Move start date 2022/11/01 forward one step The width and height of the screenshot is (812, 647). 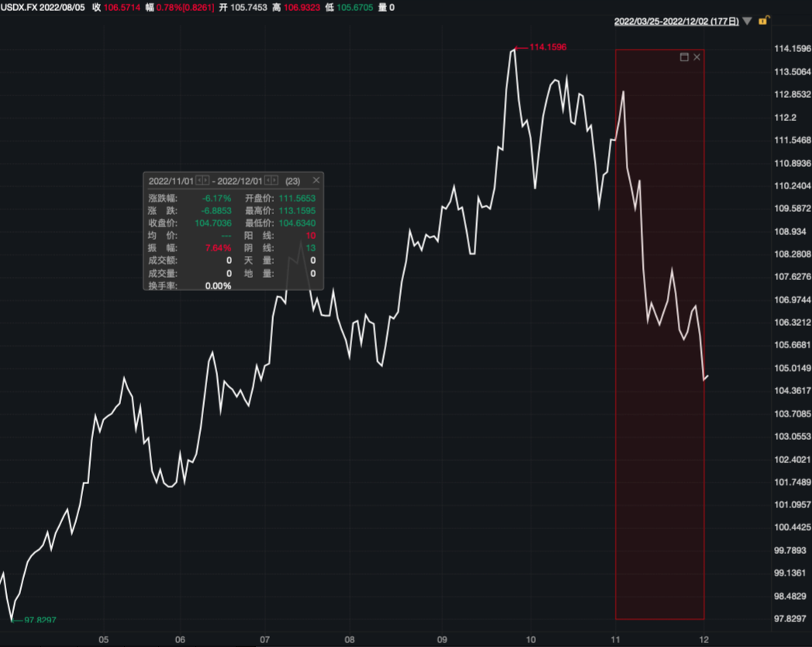tap(206, 181)
